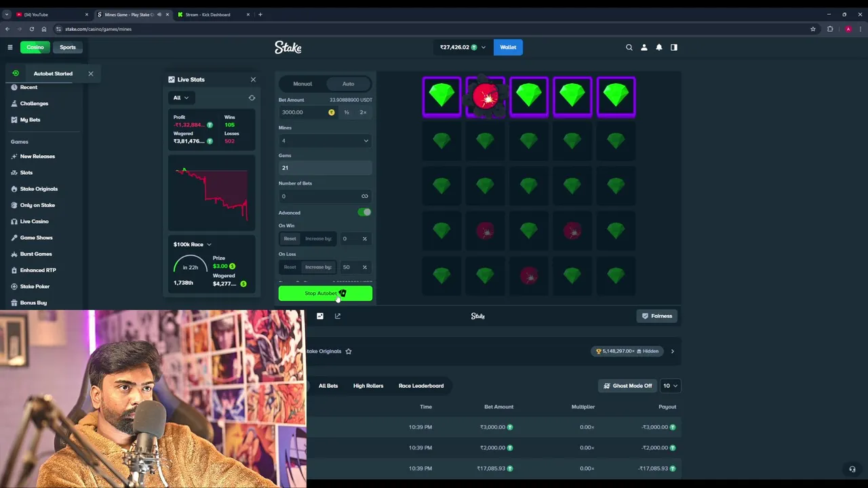Expand game info chevron next to Hidden

673,351
